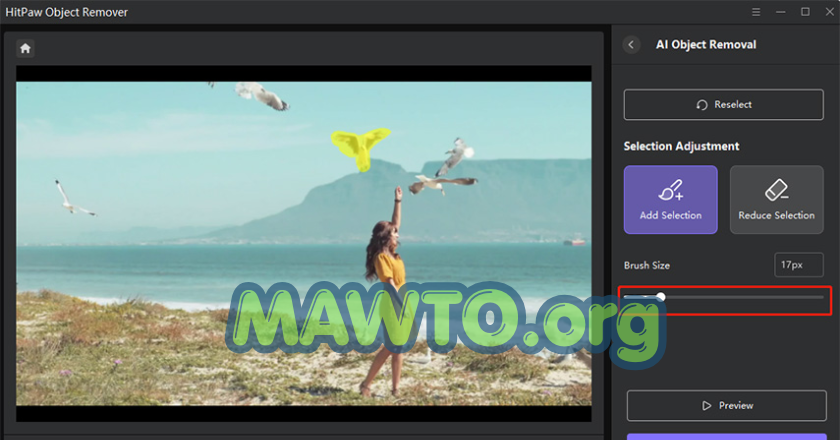Minimize the HitPaw window
The image size is (840, 440).
(x=781, y=12)
